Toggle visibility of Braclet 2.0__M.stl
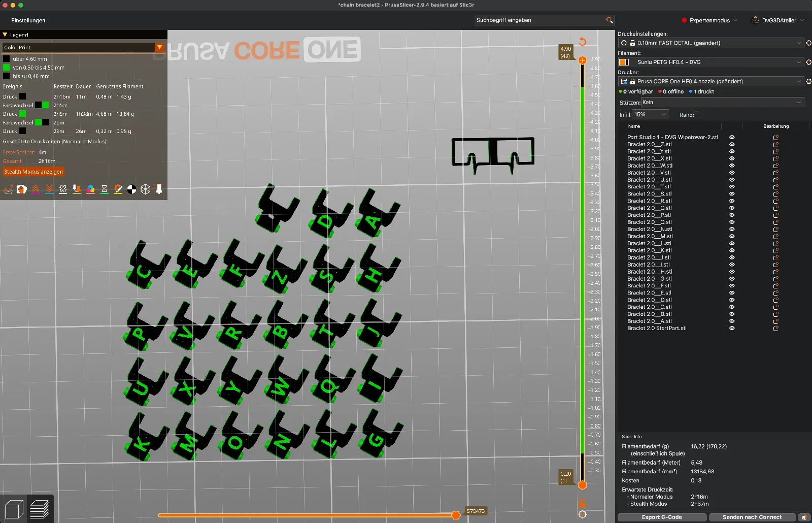Screen dimensions: 812x523 pos(732,236)
